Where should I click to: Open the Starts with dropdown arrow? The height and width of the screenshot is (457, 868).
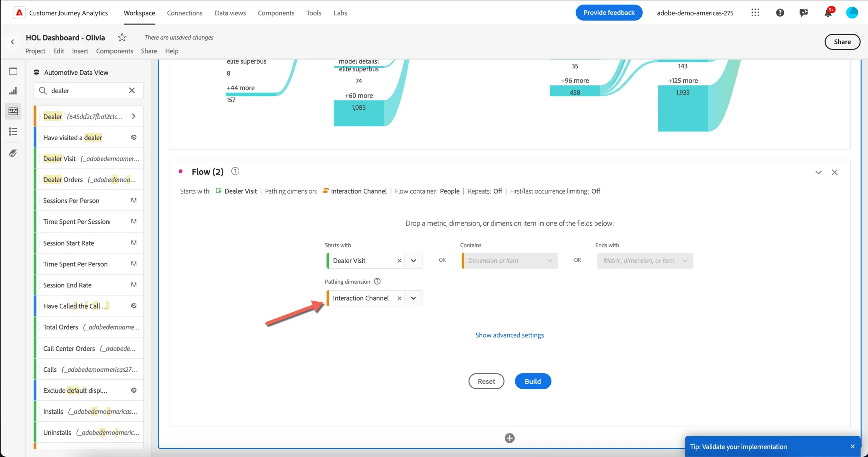pyautogui.click(x=413, y=261)
